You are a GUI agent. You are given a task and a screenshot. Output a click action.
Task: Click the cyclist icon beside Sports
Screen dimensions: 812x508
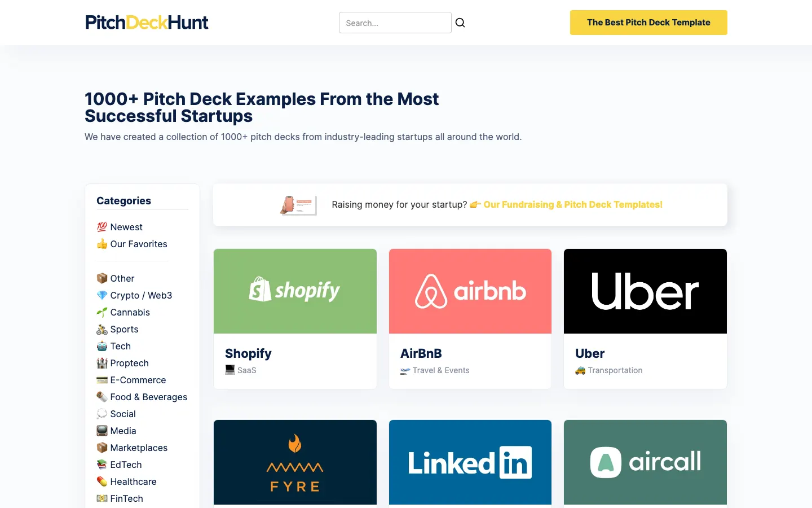tap(101, 329)
